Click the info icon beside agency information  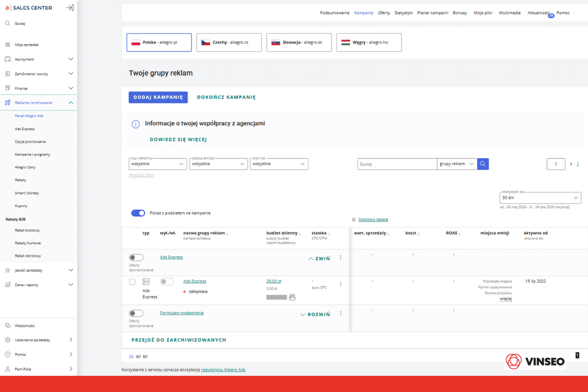click(x=136, y=124)
